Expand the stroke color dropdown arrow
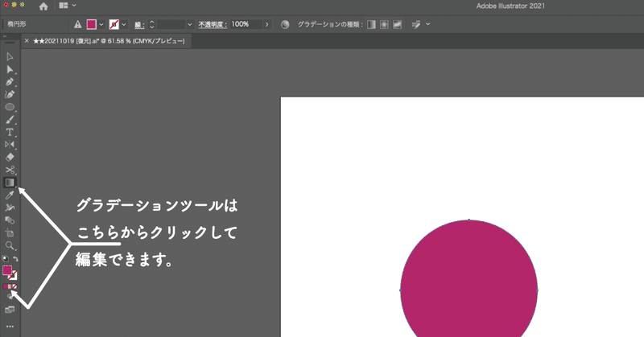This screenshot has height=337, width=644. point(124,25)
